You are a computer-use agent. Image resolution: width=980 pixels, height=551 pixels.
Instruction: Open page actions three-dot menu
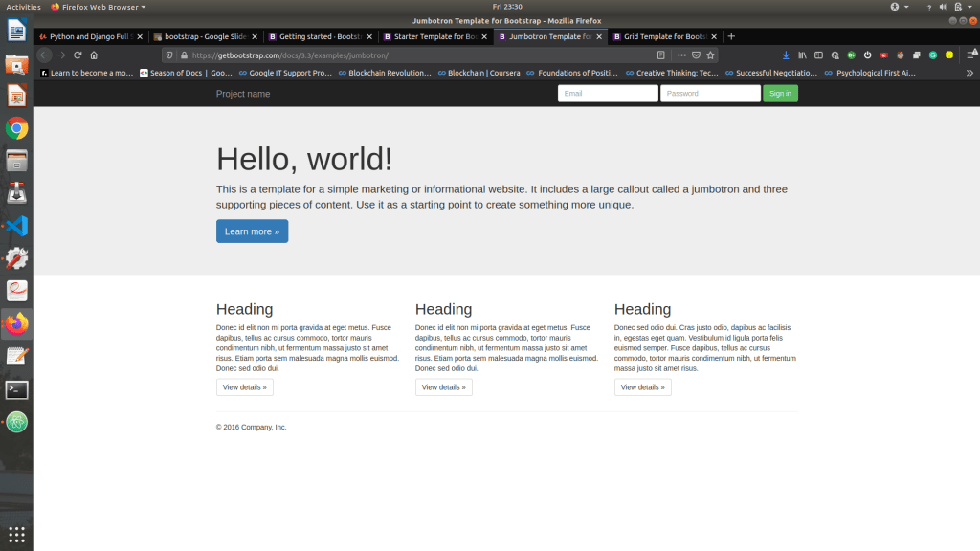(681, 55)
